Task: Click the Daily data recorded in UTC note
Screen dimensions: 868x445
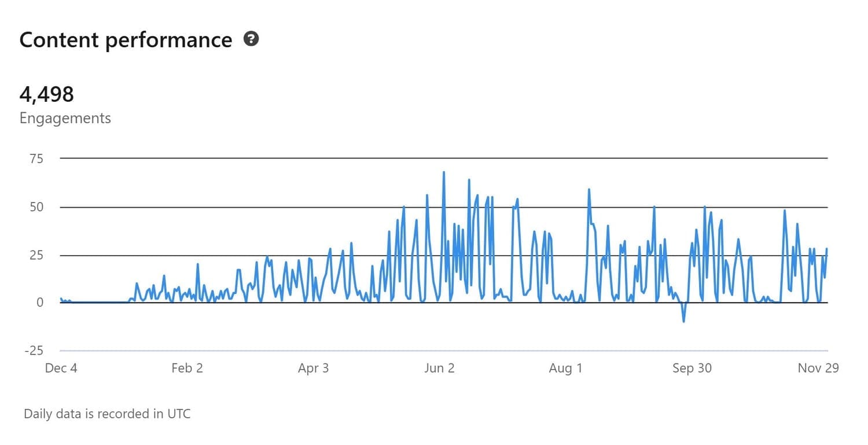Action: (107, 414)
